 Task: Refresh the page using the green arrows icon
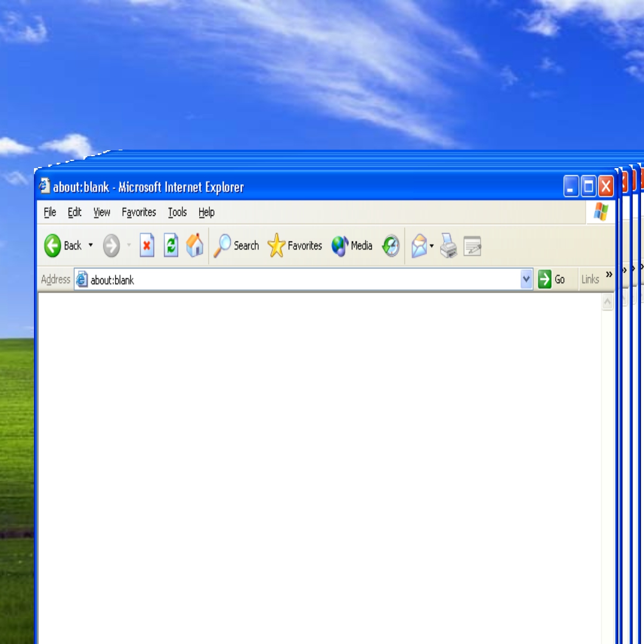click(x=171, y=245)
